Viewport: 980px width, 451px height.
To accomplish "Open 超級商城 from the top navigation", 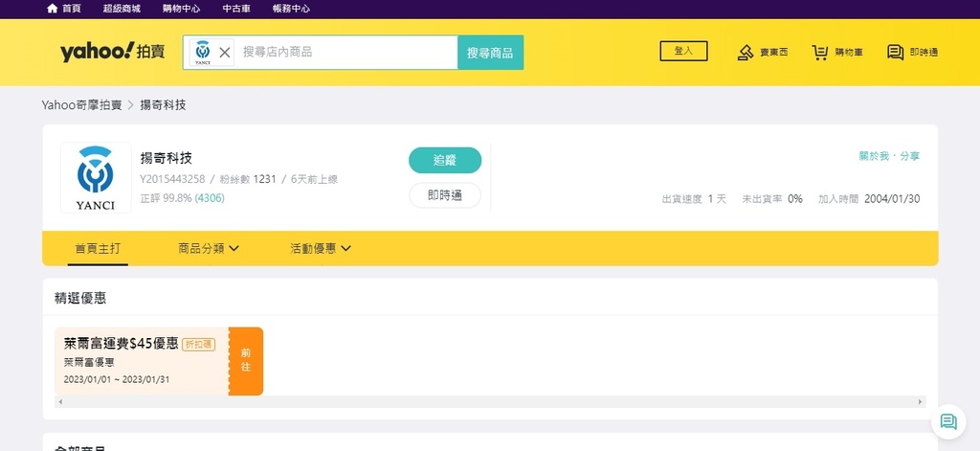I will (122, 9).
